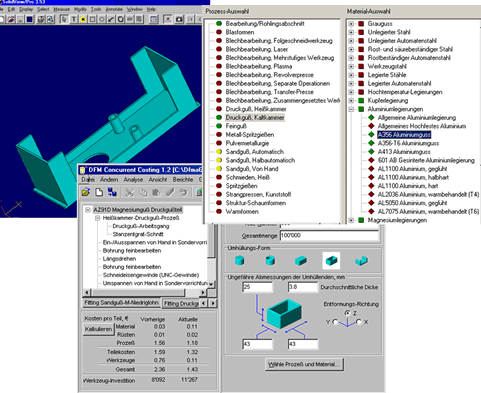Click the open file icon in DFM toolbar
The width and height of the screenshot is (481, 393).
click(x=86, y=192)
